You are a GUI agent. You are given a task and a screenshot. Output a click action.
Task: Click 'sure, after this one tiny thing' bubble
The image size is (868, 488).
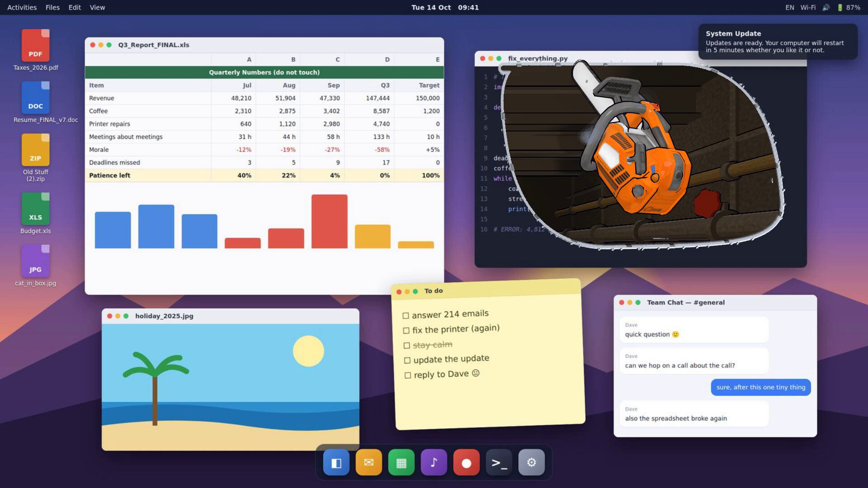tap(761, 387)
